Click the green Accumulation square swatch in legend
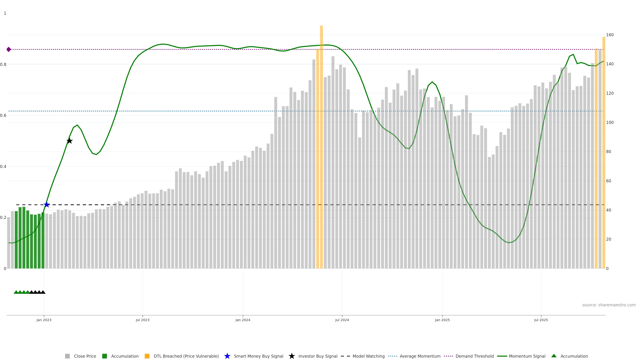 (104, 356)
